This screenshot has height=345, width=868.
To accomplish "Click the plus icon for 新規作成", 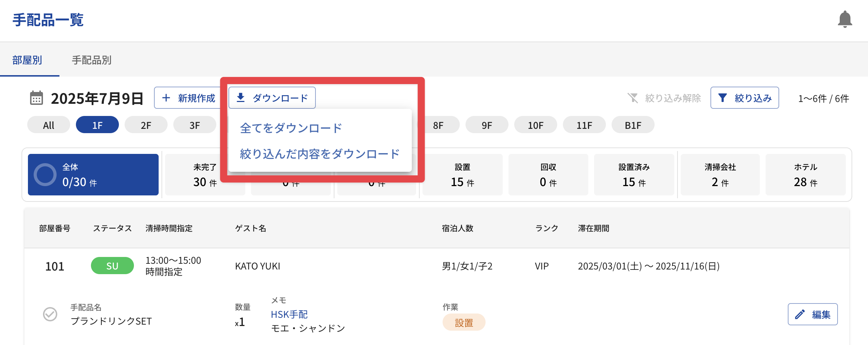I will [166, 98].
